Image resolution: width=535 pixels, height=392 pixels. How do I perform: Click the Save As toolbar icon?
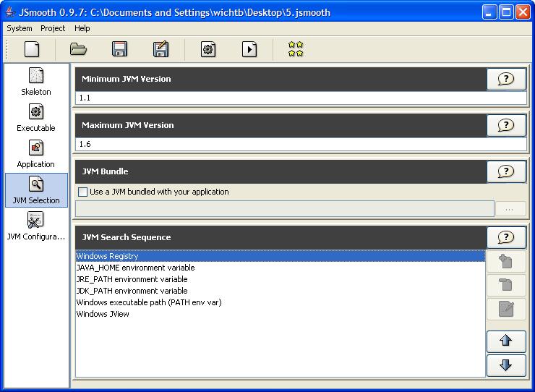[160, 49]
